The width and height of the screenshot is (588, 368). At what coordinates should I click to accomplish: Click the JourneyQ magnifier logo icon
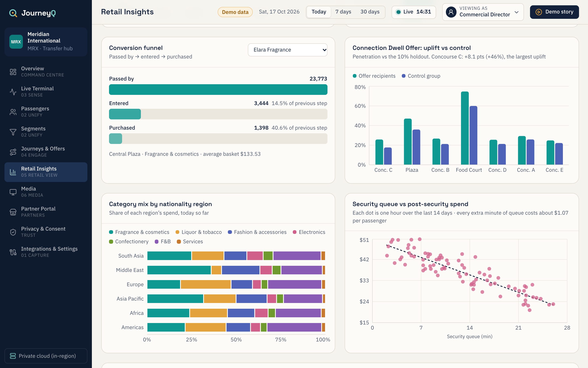pos(13,13)
